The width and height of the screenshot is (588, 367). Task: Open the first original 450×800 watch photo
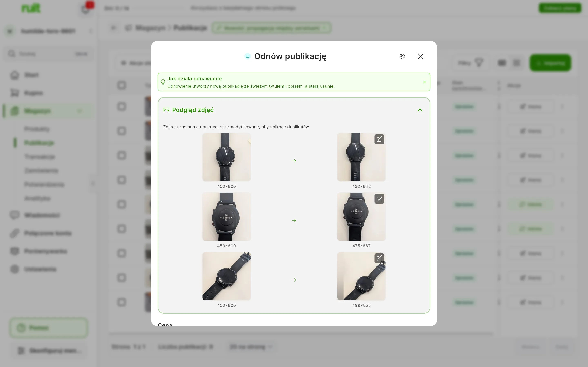[226, 157]
